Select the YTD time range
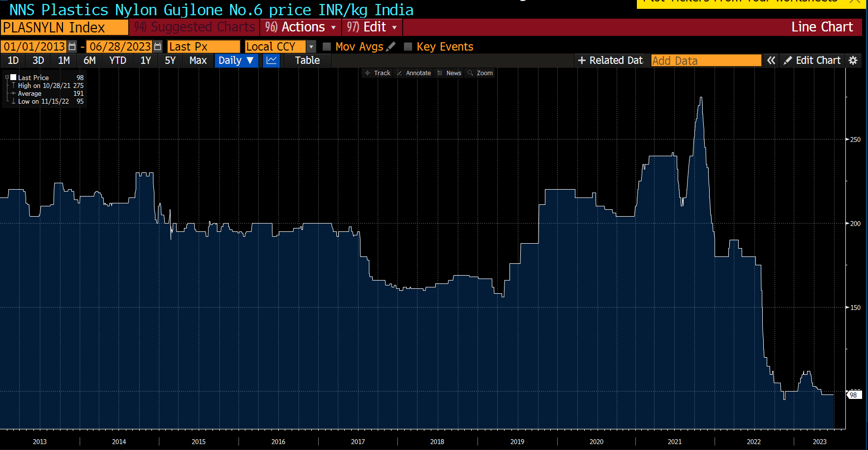Screen dimensions: 868x450 coord(118,60)
